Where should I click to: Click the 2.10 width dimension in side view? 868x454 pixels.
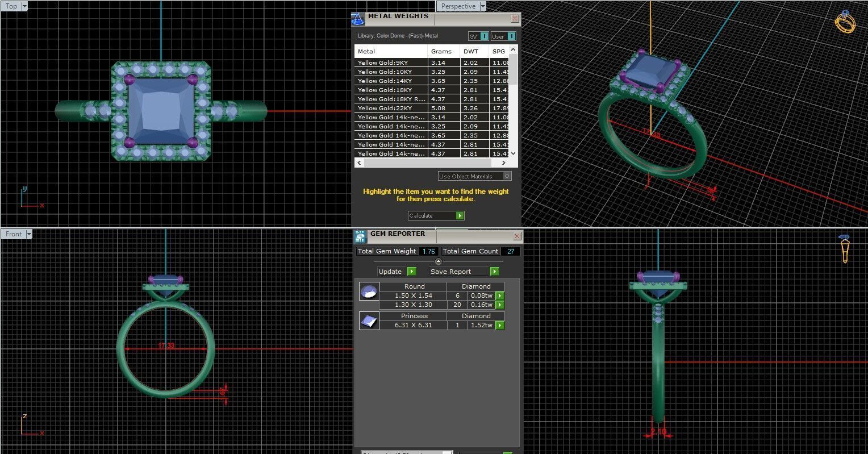(x=658, y=432)
